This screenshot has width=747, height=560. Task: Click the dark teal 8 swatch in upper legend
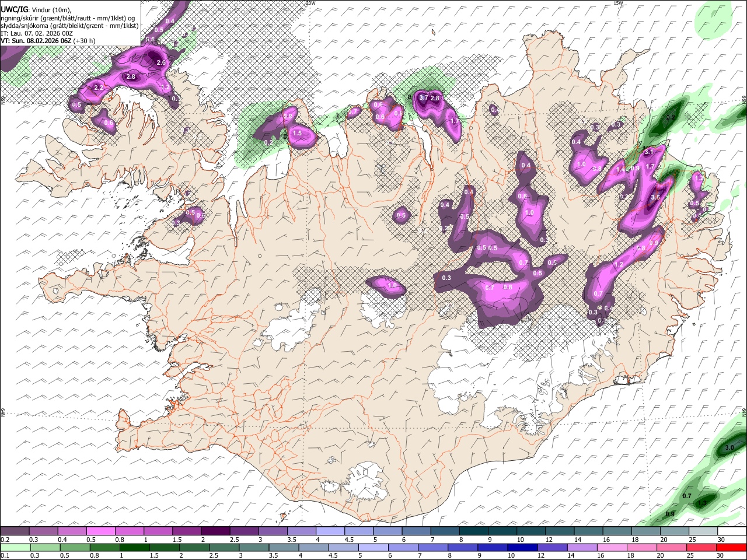click(x=474, y=531)
